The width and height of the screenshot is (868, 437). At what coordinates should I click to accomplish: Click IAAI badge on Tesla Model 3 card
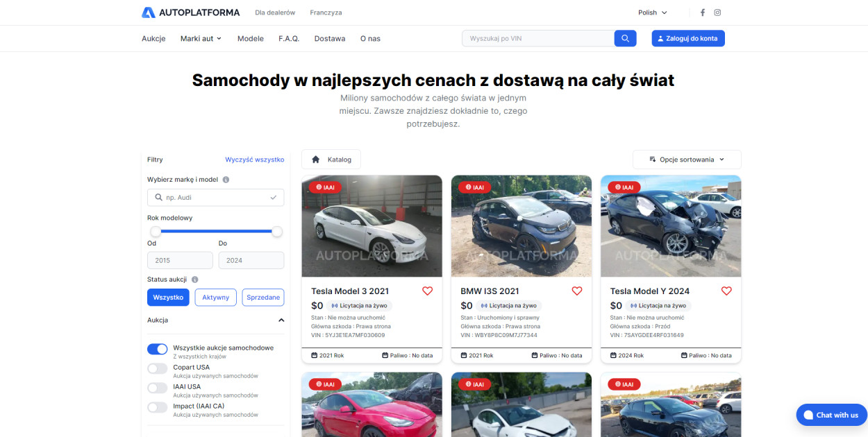[325, 187]
